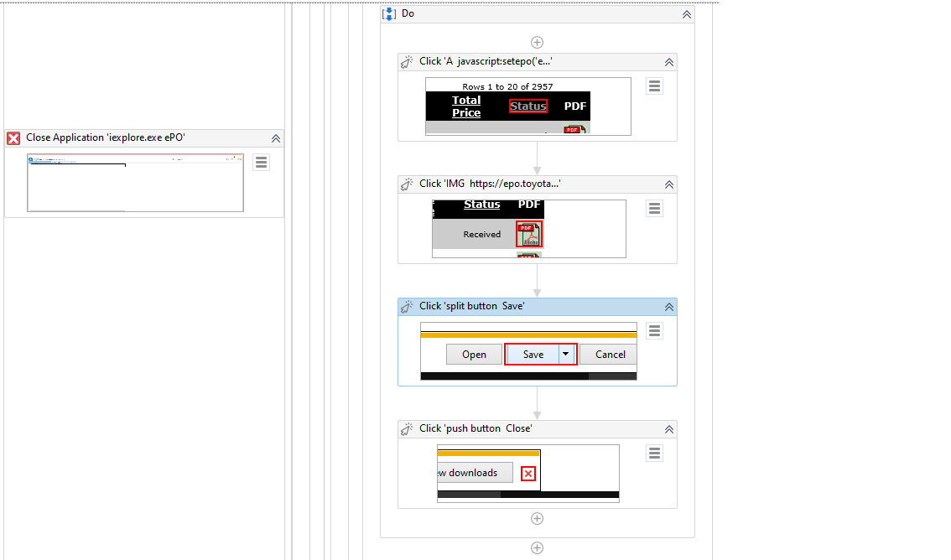The image size is (951, 560).
Task: Click the hamburger icon beside the javascript activity screenshot
Action: pyautogui.click(x=654, y=86)
